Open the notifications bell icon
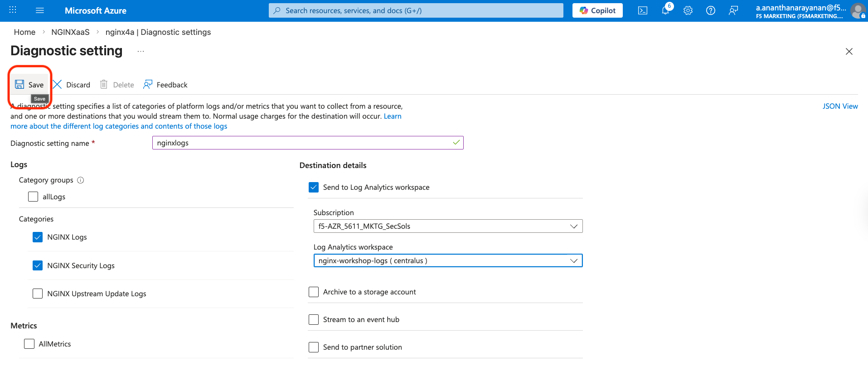 point(665,10)
